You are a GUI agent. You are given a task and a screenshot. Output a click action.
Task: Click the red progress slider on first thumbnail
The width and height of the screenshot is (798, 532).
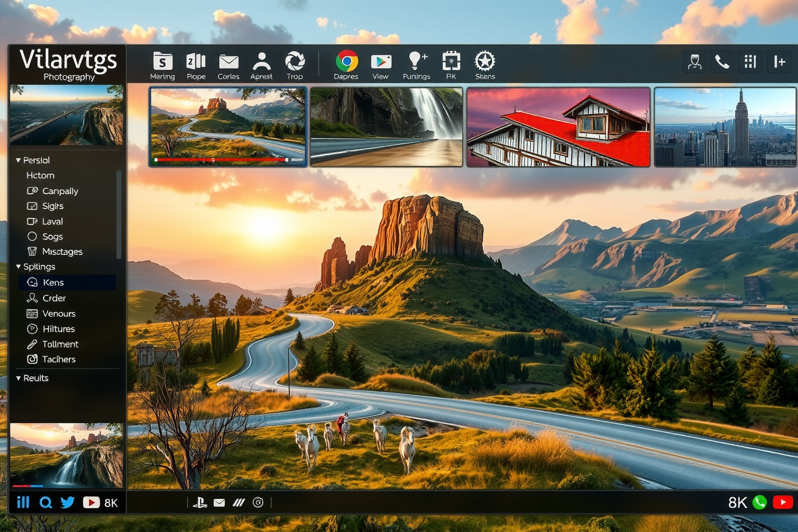[x=221, y=160]
